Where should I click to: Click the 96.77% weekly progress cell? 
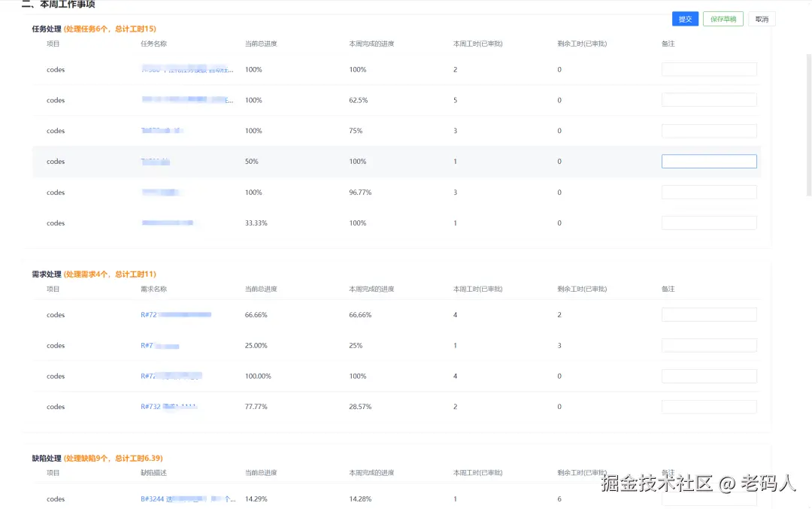click(x=360, y=192)
